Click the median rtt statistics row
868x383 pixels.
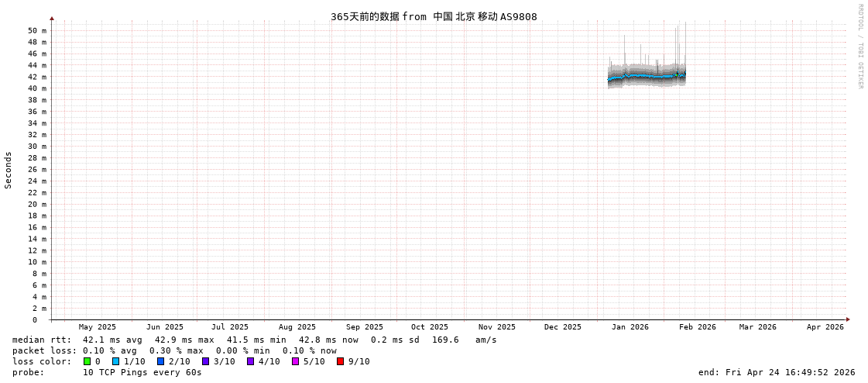254,340
